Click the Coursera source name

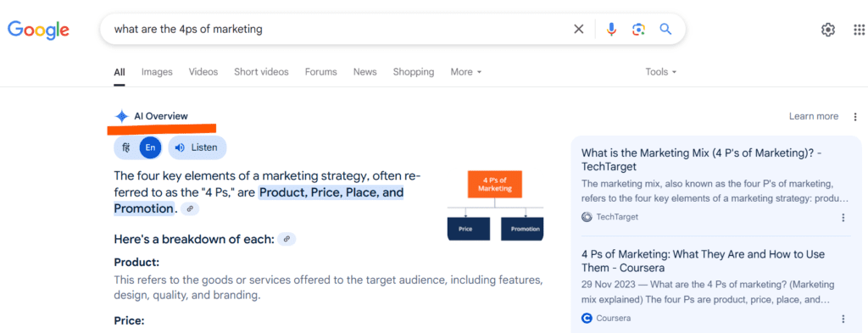tap(614, 318)
